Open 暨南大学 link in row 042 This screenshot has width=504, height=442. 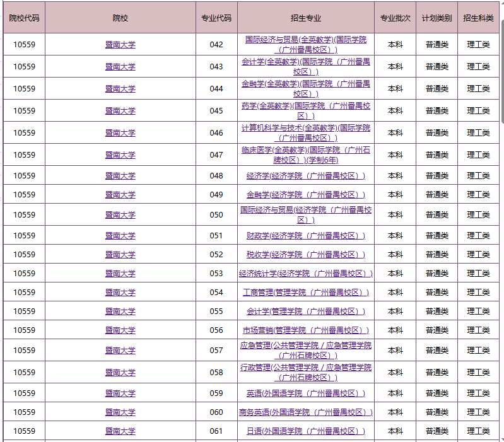pyautogui.click(x=120, y=45)
